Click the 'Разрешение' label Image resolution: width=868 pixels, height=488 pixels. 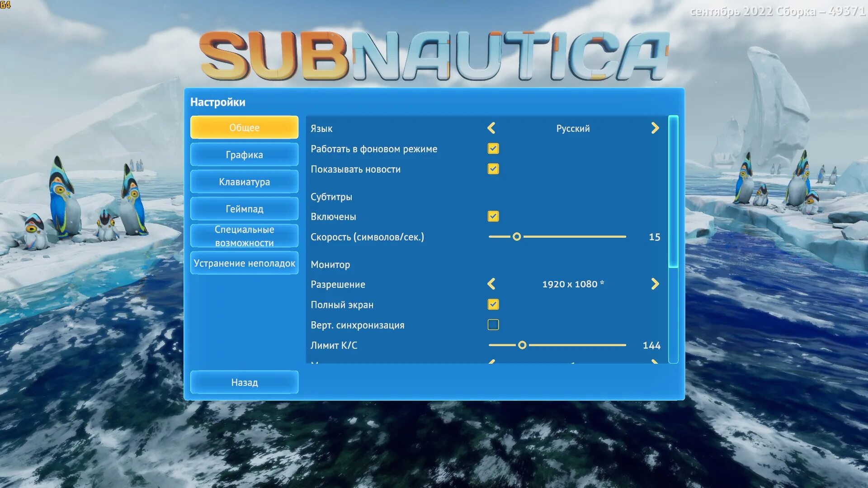coord(338,285)
